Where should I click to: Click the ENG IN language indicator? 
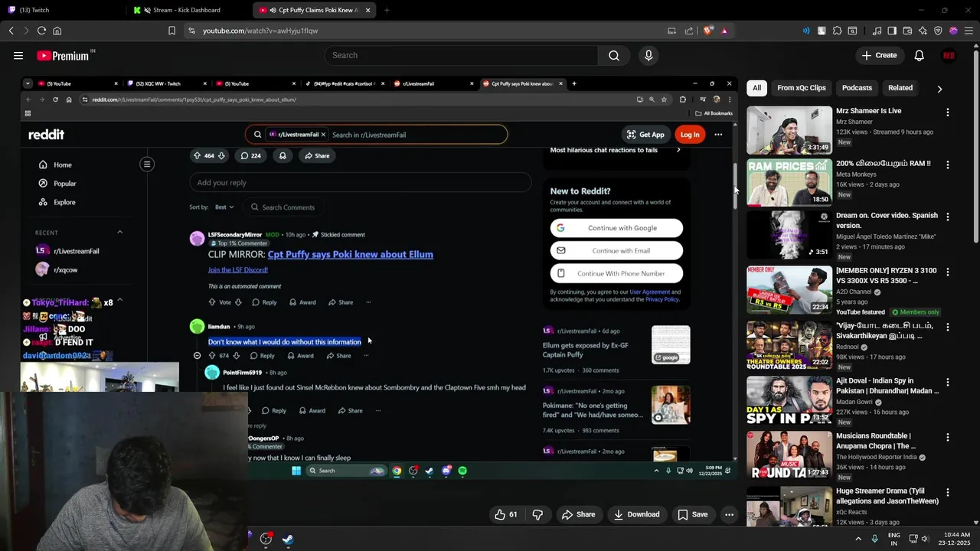coord(893,539)
